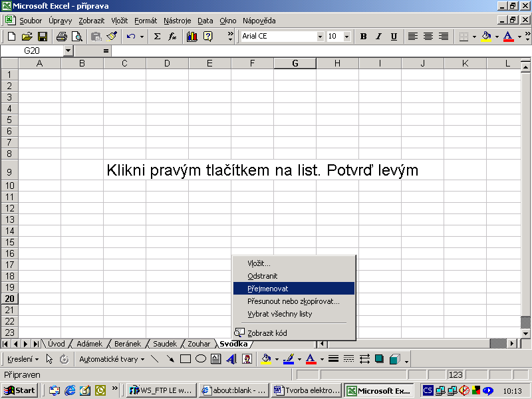Draw a line with the Line tool
532x399 pixels.
click(155, 359)
